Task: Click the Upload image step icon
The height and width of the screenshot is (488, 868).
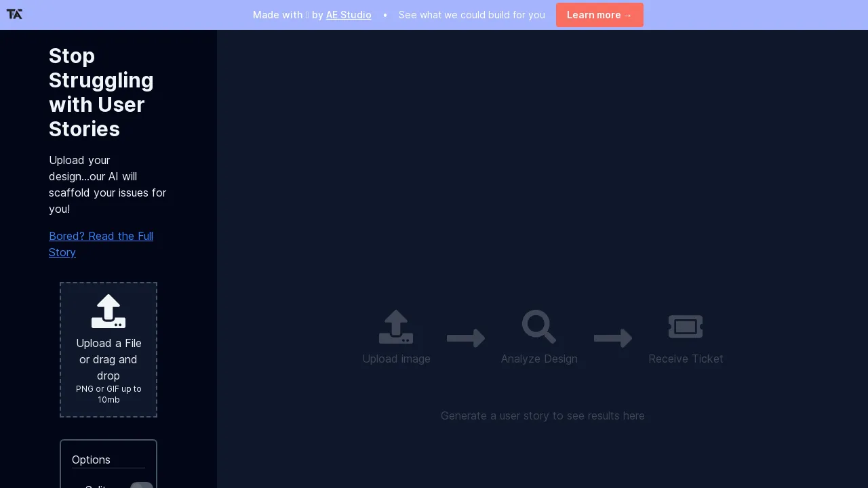Action: [396, 327]
